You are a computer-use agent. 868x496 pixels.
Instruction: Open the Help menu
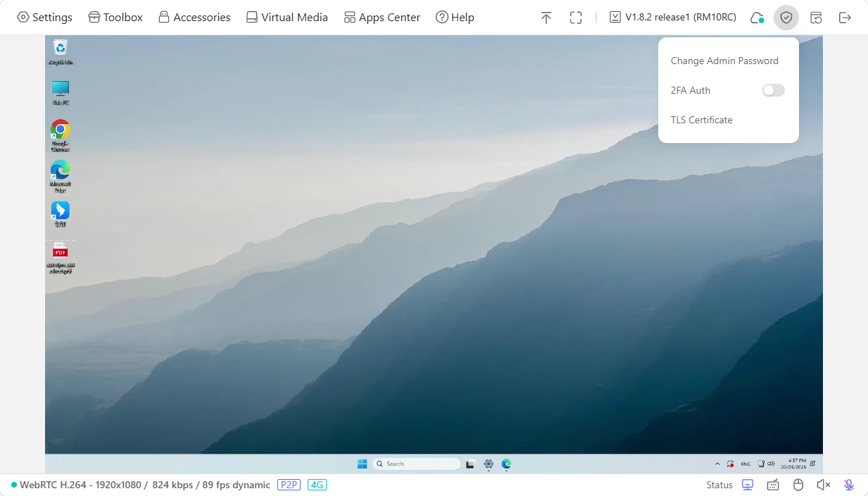click(455, 17)
